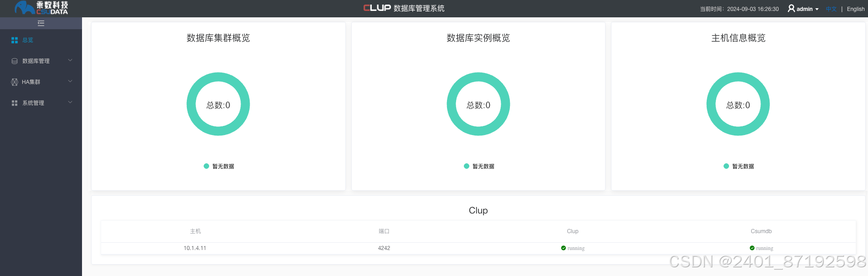Collapse the sidebar with the fold icon
The image size is (868, 276).
point(41,23)
